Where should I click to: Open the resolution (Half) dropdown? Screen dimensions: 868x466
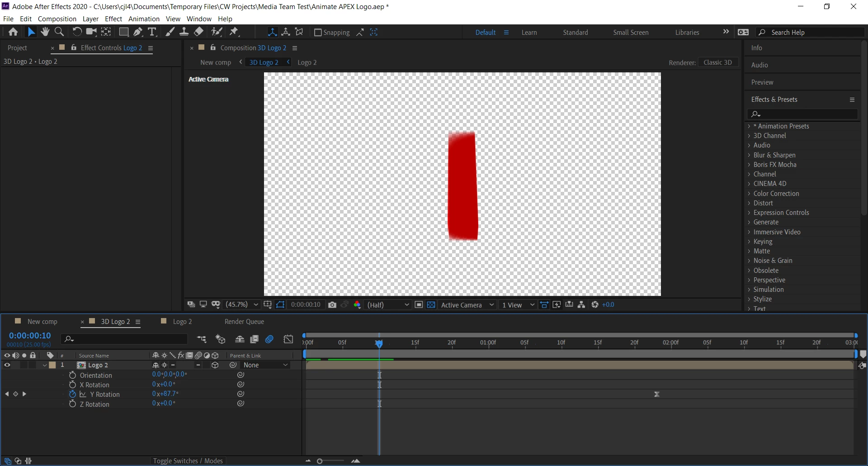388,305
